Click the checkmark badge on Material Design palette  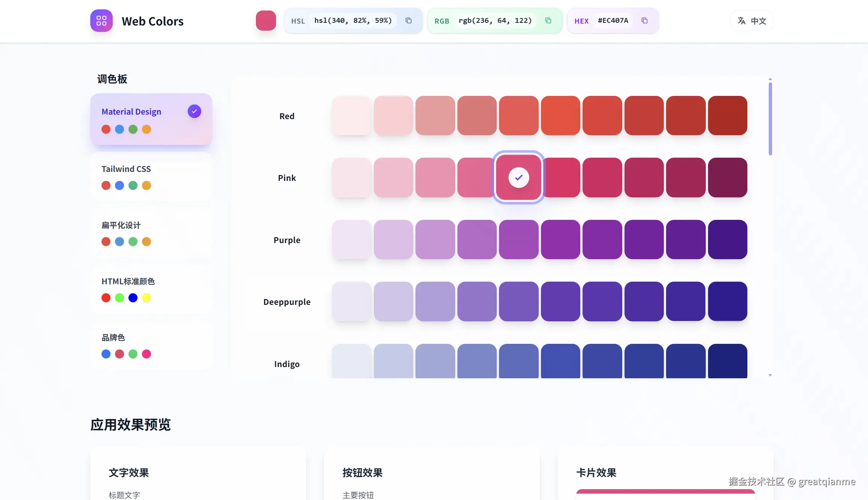coord(194,111)
